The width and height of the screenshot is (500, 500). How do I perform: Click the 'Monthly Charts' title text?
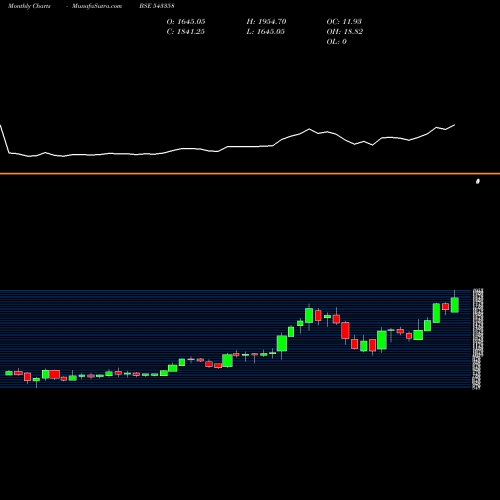click(x=29, y=6)
